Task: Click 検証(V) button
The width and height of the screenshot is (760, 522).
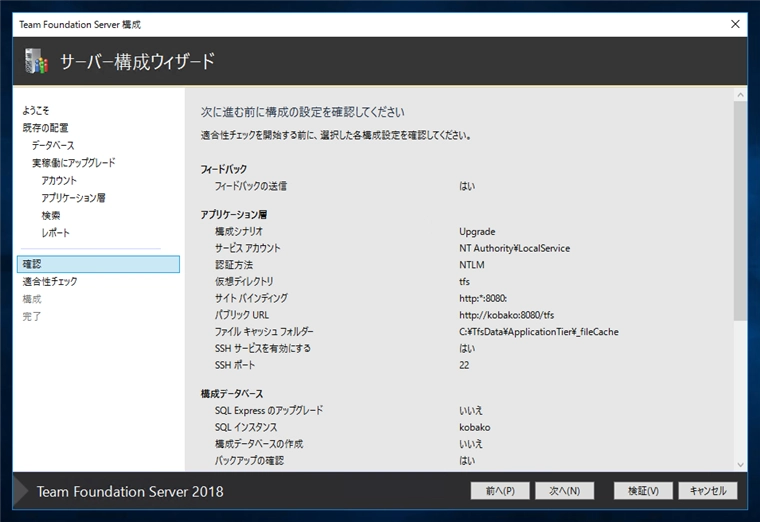Action: tap(643, 491)
